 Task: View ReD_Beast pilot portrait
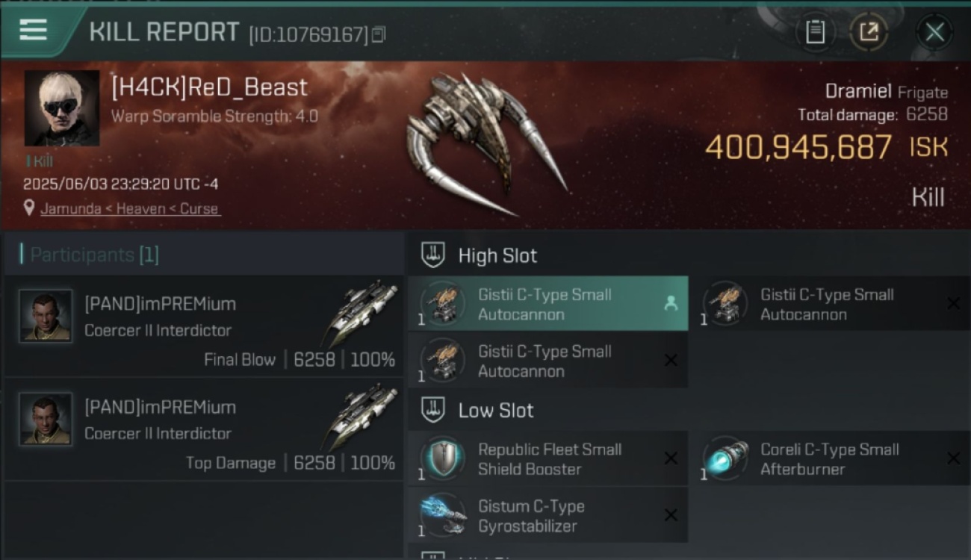click(x=62, y=108)
